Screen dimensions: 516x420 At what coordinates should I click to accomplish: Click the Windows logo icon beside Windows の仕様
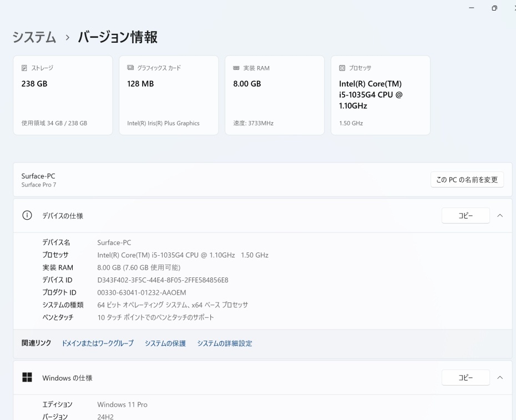(x=27, y=377)
